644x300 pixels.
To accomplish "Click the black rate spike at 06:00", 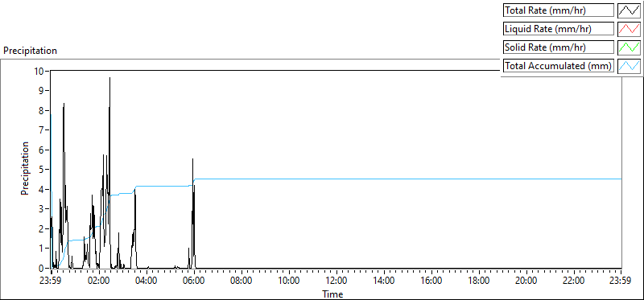I will click(192, 159).
